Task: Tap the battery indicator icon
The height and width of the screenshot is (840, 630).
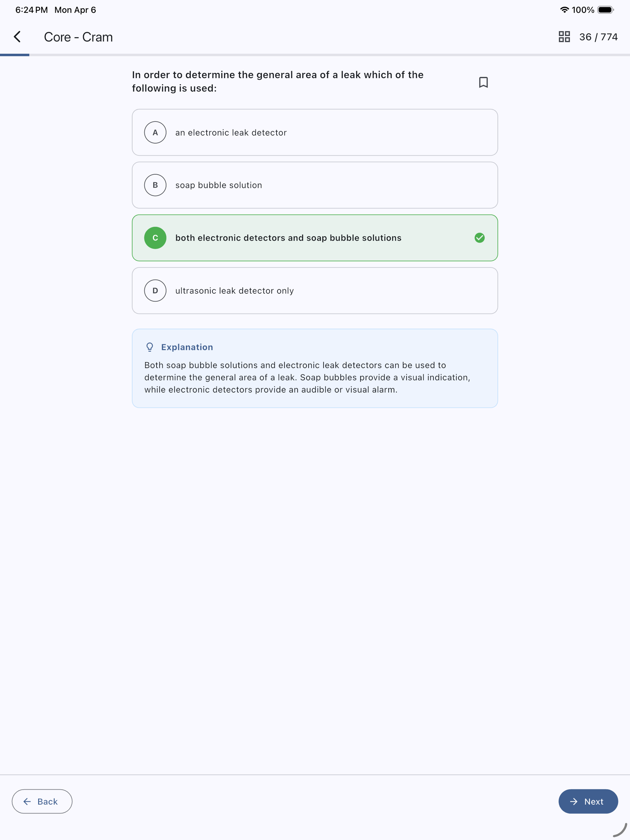Action: [x=606, y=10]
